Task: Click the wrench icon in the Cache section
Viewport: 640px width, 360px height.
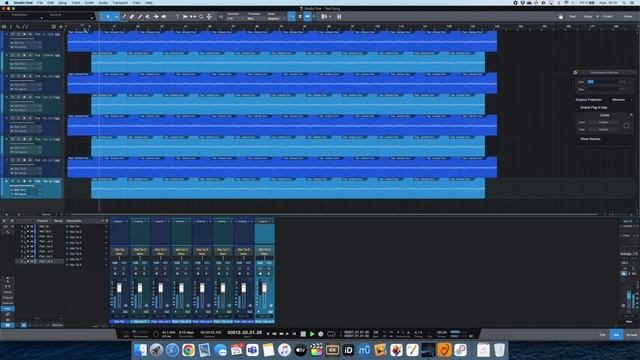Action: (x=631, y=115)
